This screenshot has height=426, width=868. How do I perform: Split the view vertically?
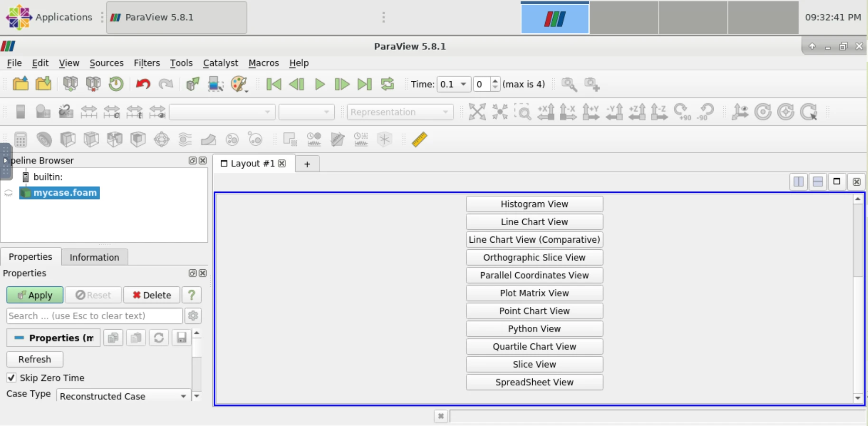pos(818,182)
